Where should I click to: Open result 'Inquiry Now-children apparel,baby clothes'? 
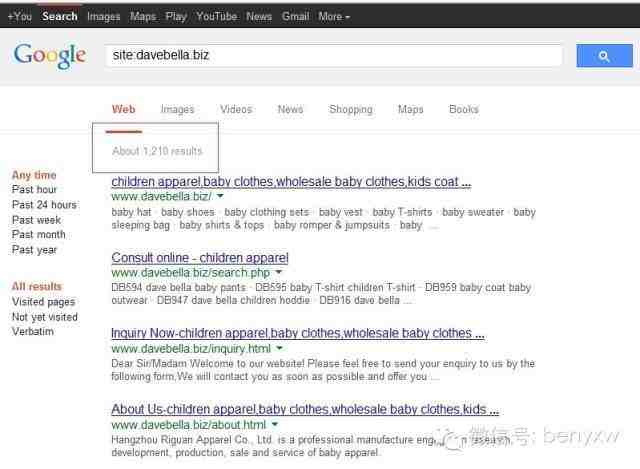click(298, 333)
